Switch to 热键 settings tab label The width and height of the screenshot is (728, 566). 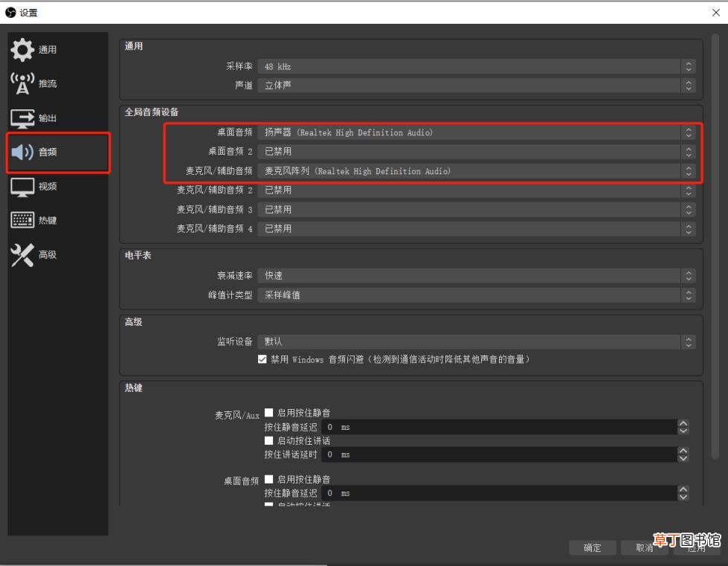48,220
